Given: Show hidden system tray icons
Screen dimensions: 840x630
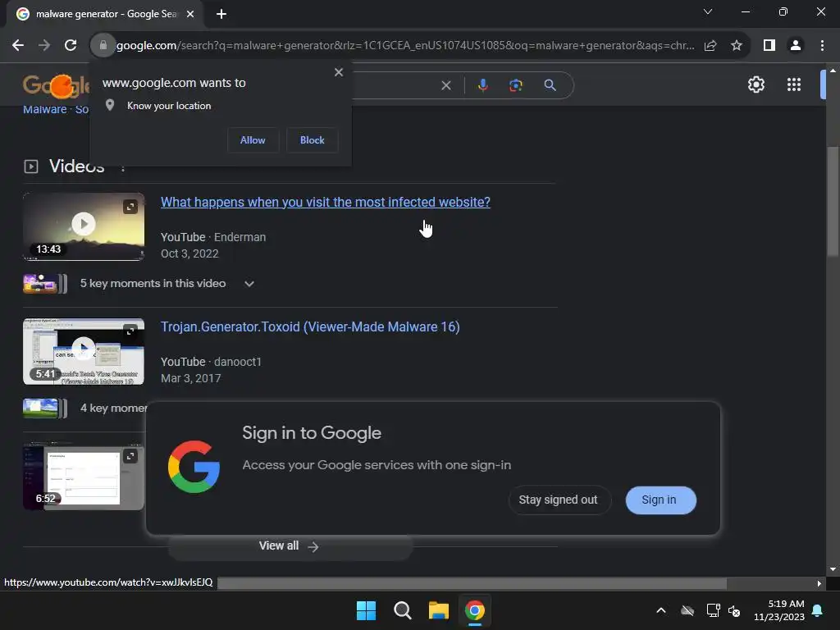Looking at the screenshot, I should pos(661,610).
